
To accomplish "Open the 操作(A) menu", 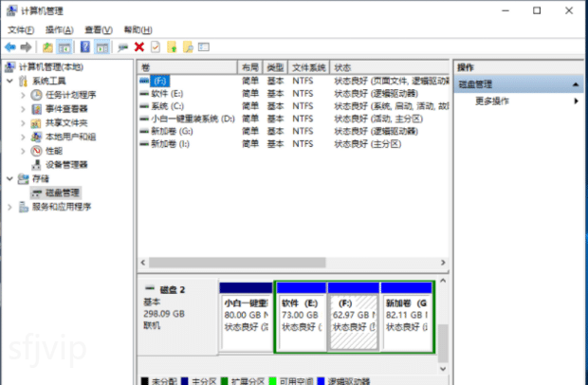I will click(59, 29).
